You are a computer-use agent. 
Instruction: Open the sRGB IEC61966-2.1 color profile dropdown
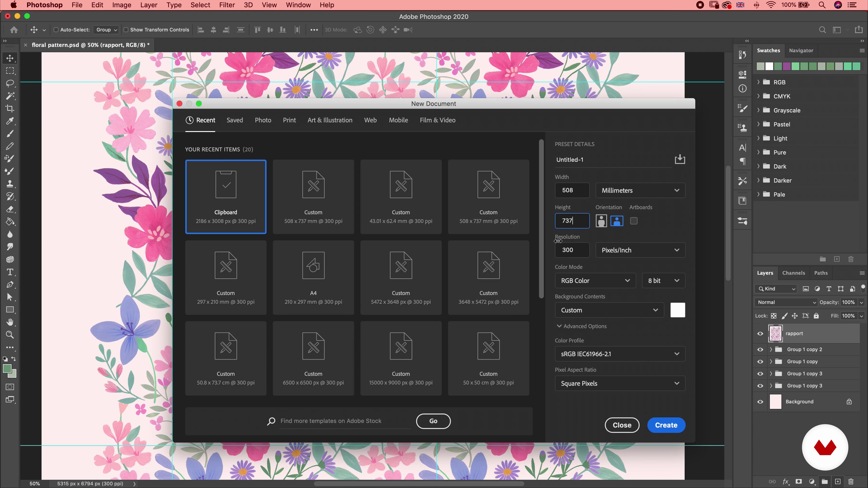coord(620,354)
